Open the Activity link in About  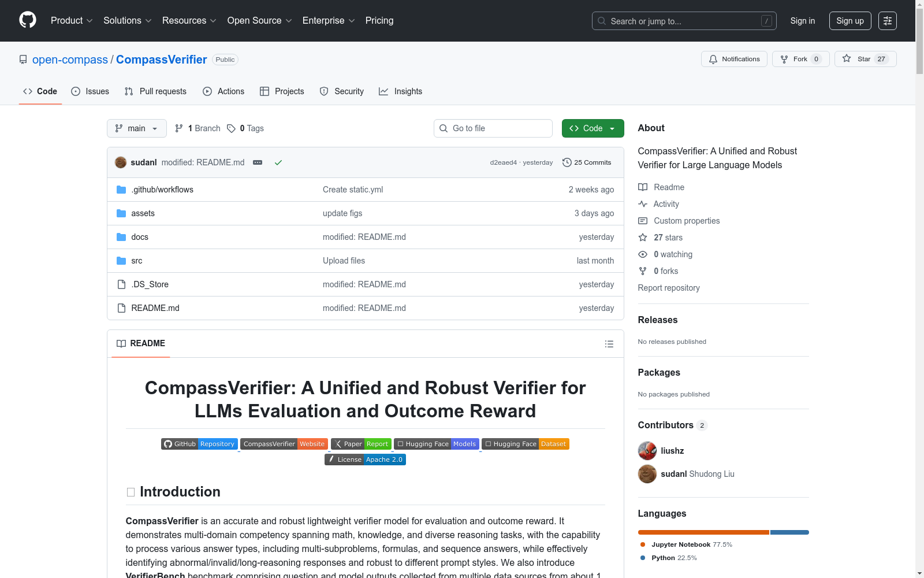tap(659, 204)
